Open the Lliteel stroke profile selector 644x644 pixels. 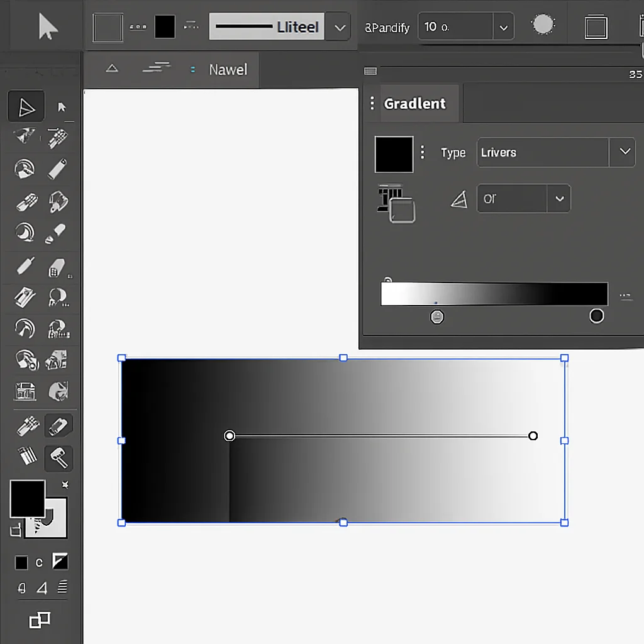click(267, 26)
